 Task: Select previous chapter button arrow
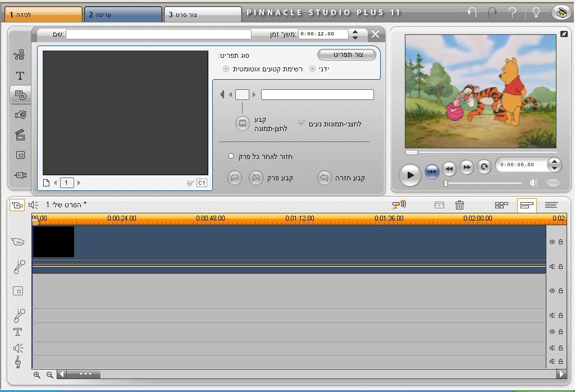231,94
